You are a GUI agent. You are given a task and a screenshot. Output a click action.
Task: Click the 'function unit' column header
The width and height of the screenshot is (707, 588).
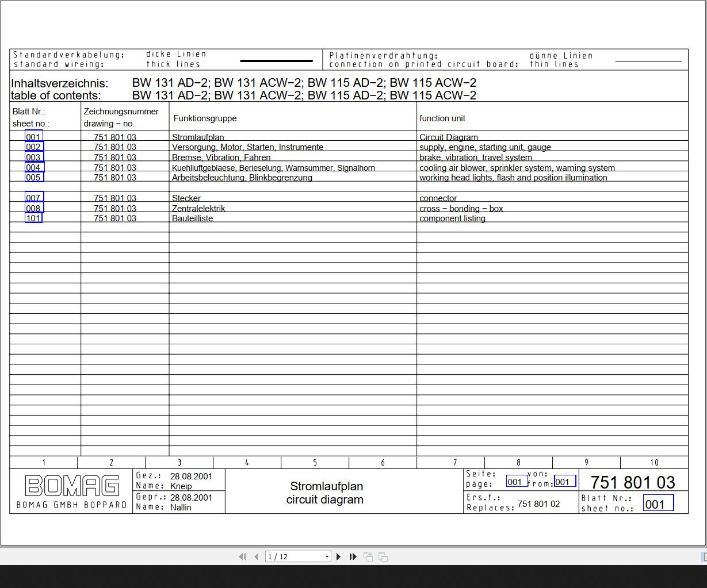click(442, 118)
